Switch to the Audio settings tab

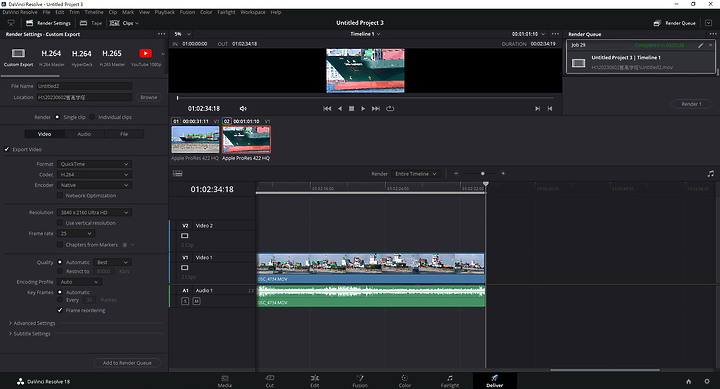point(84,134)
